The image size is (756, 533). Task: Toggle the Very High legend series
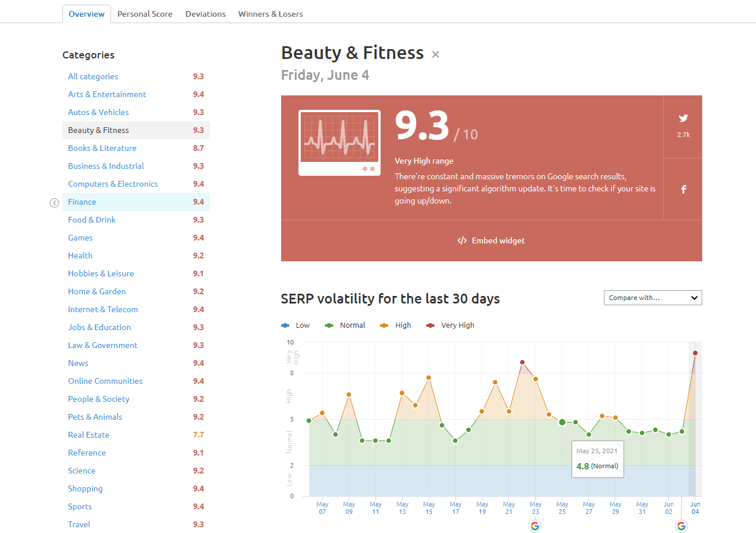[450, 325]
